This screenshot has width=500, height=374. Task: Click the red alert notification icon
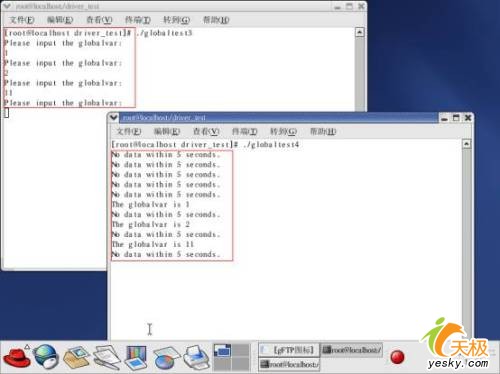(397, 357)
